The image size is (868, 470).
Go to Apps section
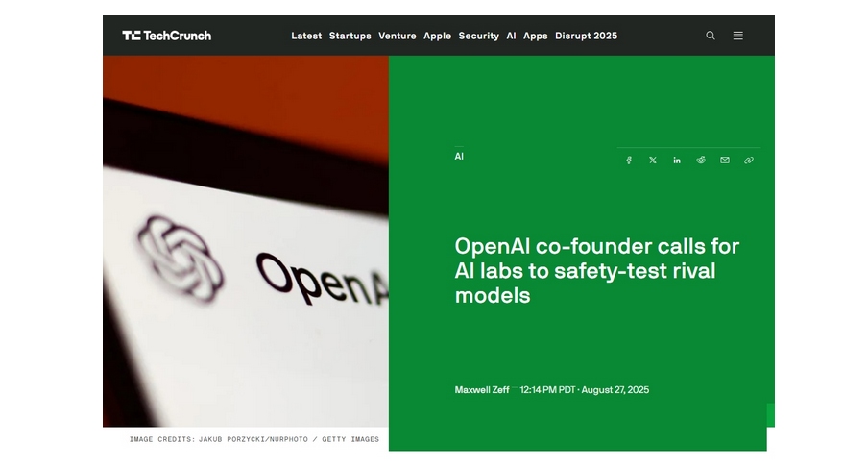click(x=536, y=36)
